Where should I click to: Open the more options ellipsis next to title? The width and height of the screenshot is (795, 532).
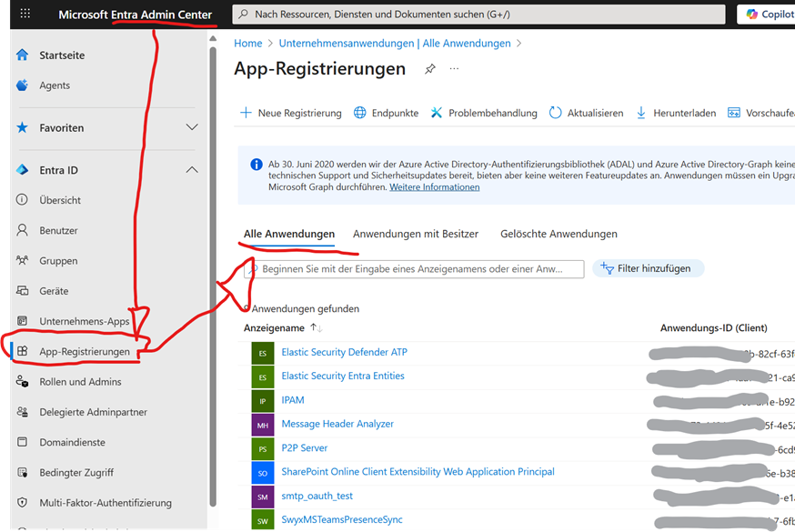(x=454, y=68)
